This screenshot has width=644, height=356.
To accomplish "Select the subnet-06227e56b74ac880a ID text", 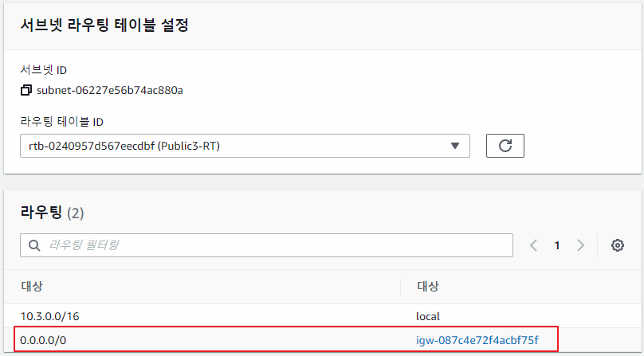I will coord(110,90).
